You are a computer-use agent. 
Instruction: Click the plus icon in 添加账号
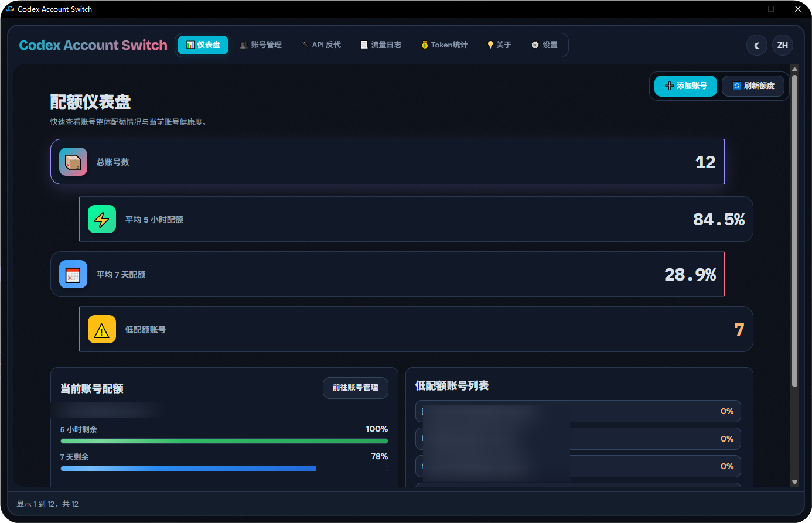coord(670,86)
